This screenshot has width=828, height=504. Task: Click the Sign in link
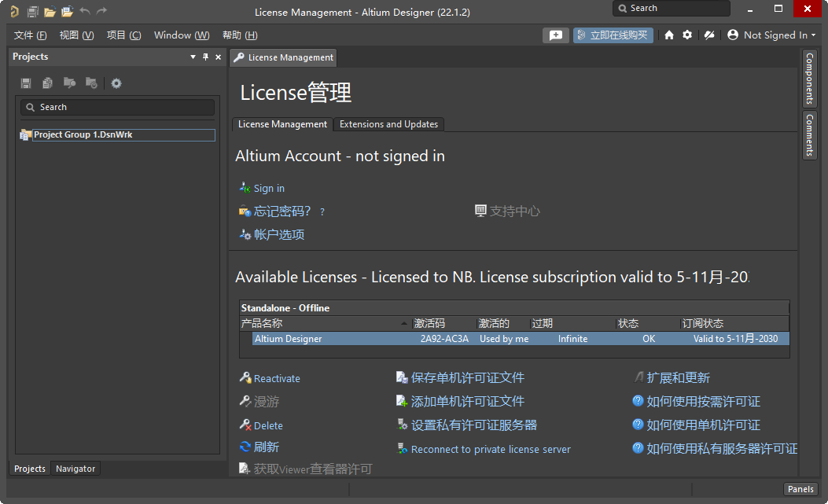[x=267, y=188]
